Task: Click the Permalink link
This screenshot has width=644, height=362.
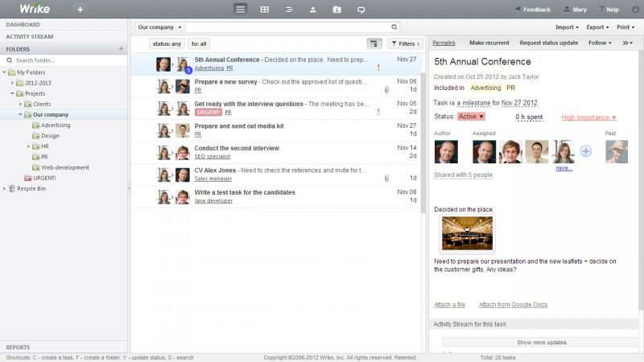Action: click(444, 43)
